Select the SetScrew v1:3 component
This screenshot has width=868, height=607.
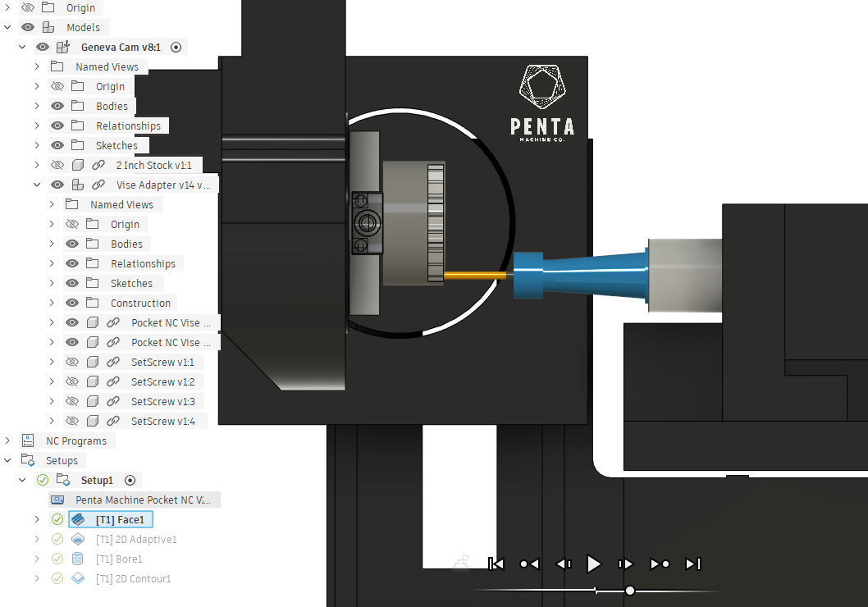click(x=162, y=401)
